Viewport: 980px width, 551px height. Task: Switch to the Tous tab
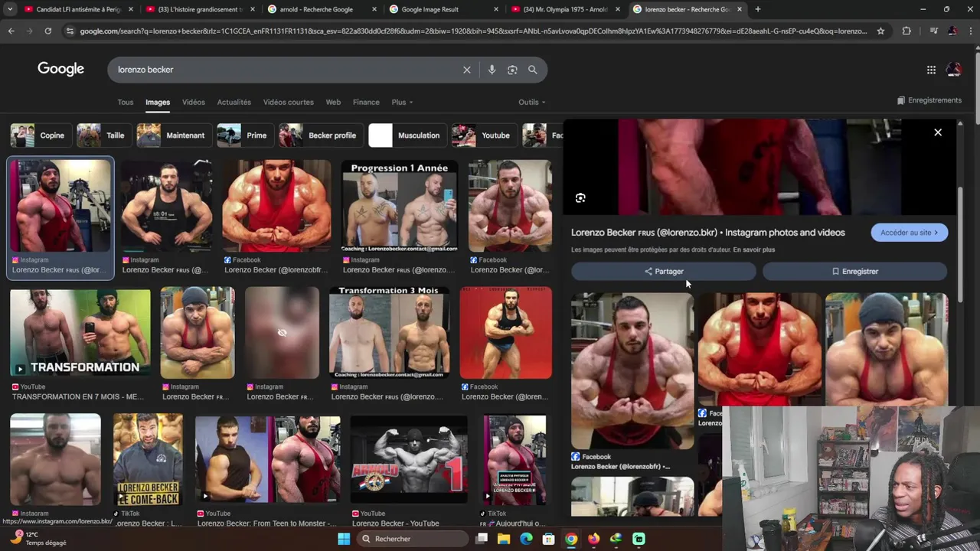pyautogui.click(x=126, y=103)
